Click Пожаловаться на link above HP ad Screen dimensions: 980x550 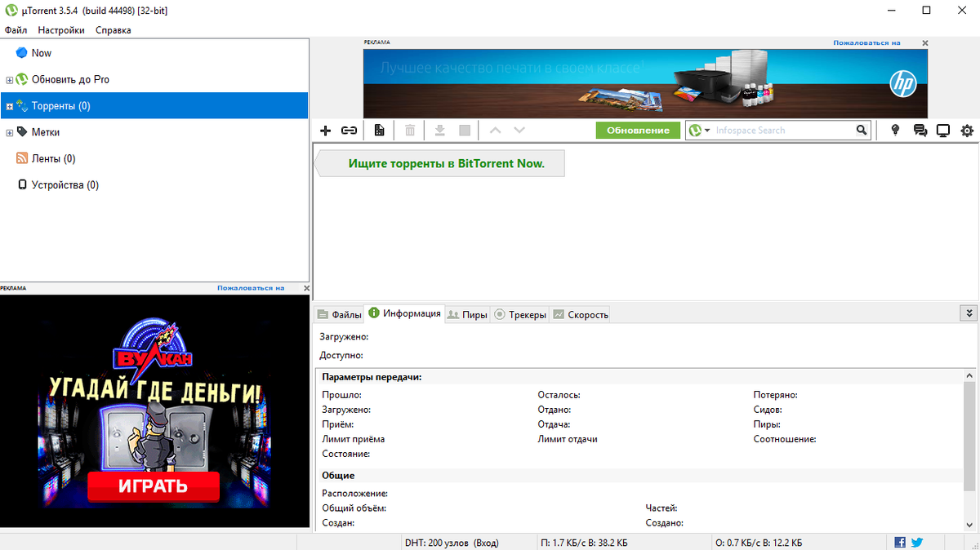point(866,43)
